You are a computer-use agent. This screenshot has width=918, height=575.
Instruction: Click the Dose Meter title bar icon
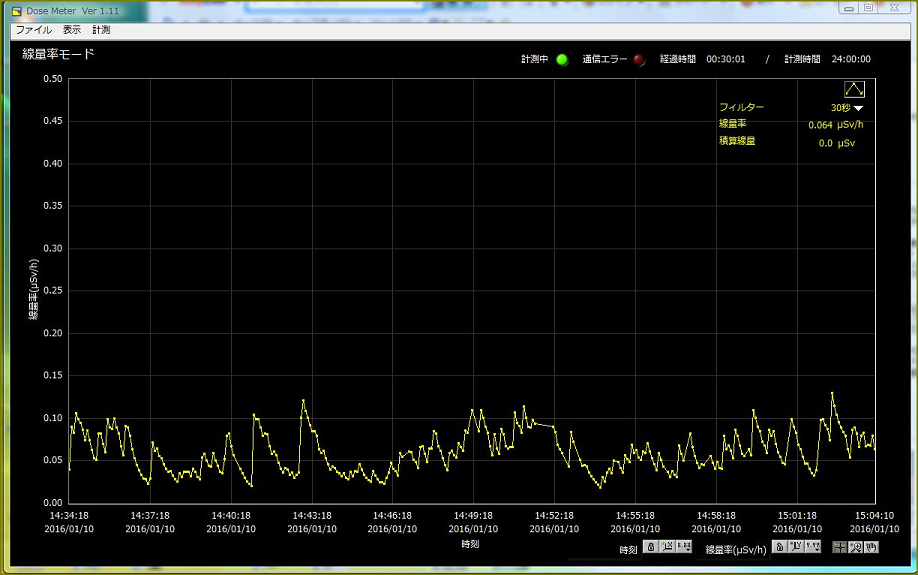pyautogui.click(x=16, y=10)
